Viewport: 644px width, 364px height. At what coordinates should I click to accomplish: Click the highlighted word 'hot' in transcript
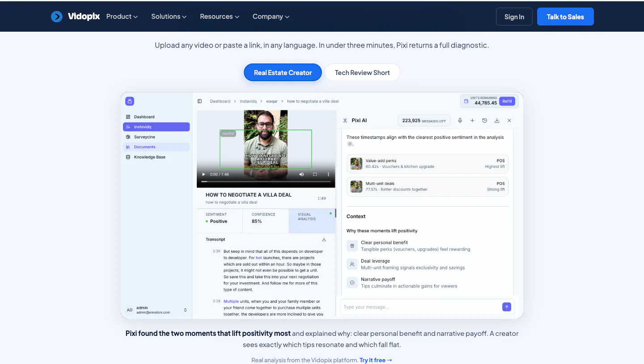point(258,258)
